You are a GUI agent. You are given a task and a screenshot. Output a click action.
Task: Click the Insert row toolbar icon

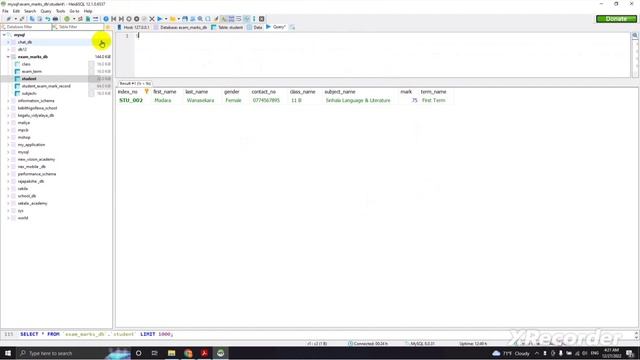click(x=129, y=19)
